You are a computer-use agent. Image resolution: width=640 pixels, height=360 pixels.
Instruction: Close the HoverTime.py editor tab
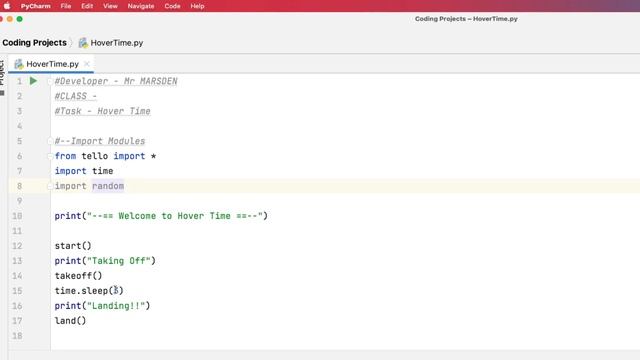click(x=87, y=64)
